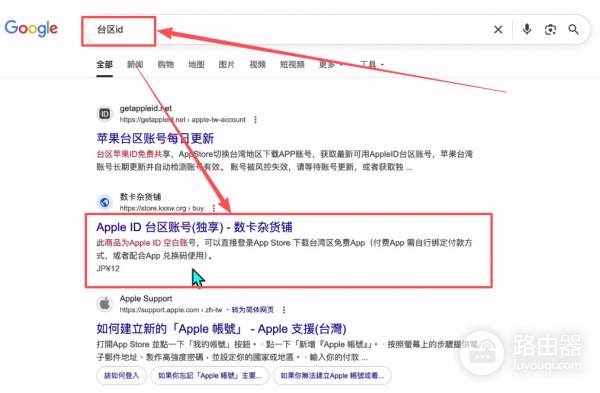Click the 如果你無法建立Apple 帳號 chip
The width and height of the screenshot is (600, 393).
(332, 376)
